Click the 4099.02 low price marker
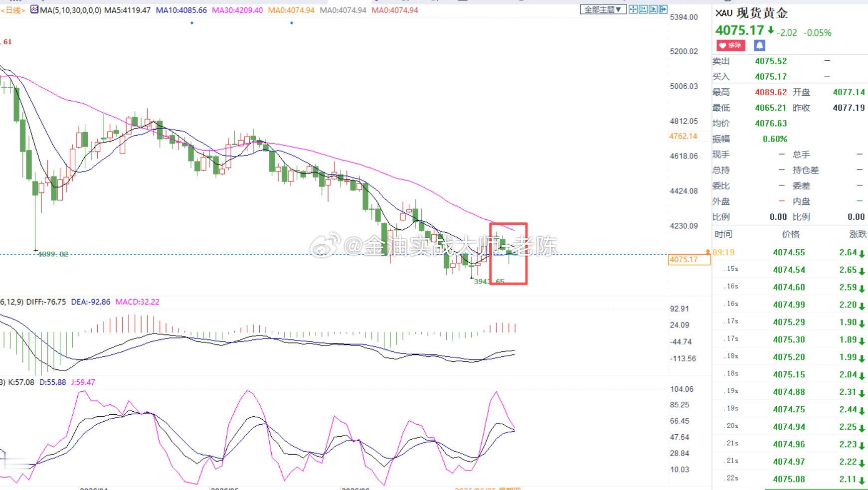This screenshot has width=868, height=490. pos(53,254)
